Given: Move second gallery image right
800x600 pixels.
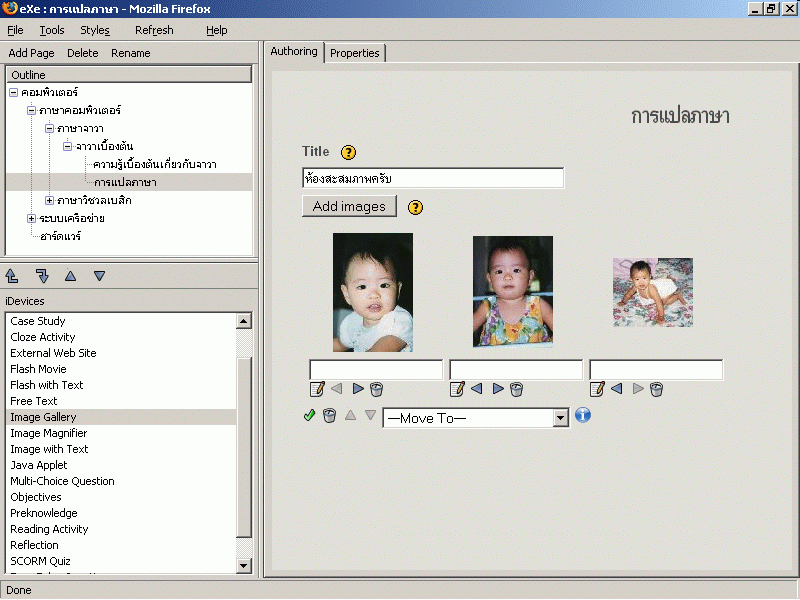Looking at the screenshot, I should click(498, 389).
